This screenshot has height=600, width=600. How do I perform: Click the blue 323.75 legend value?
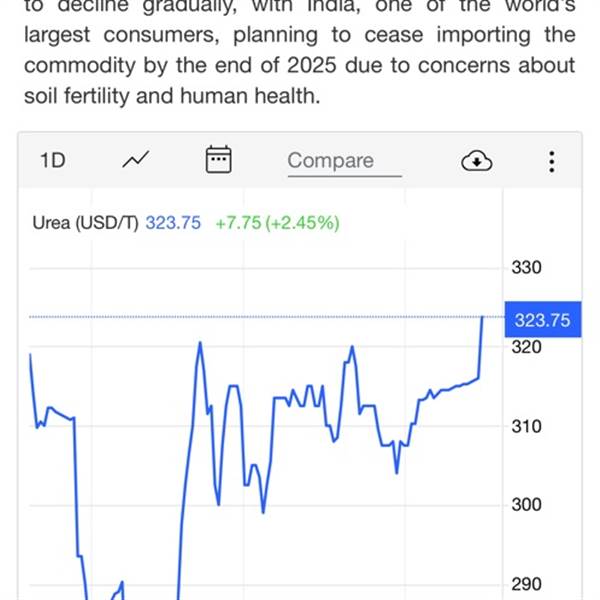pyautogui.click(x=175, y=223)
